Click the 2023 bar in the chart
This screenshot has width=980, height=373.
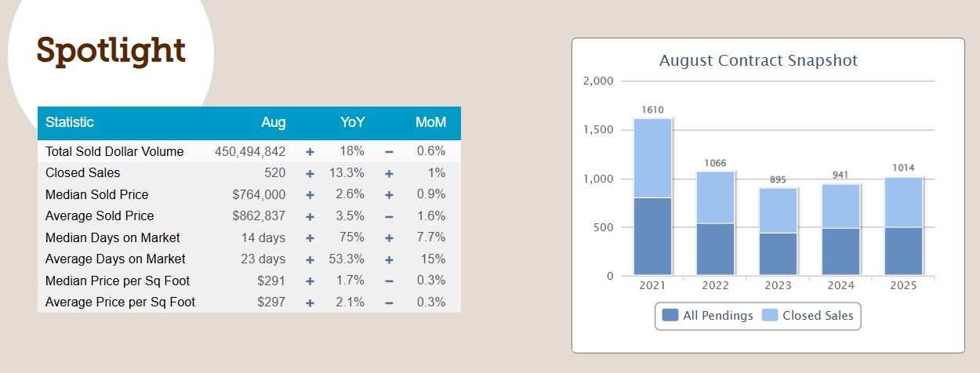(778, 231)
